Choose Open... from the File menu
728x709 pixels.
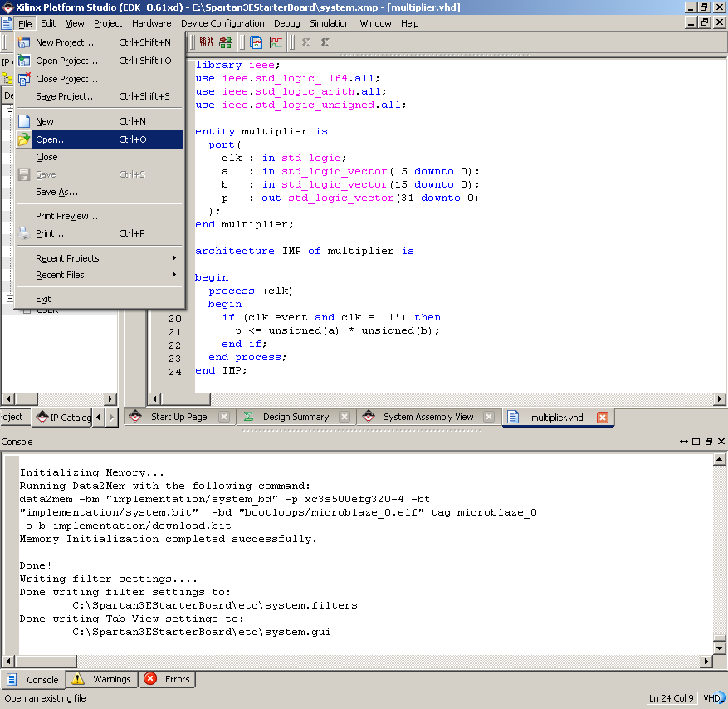point(51,139)
